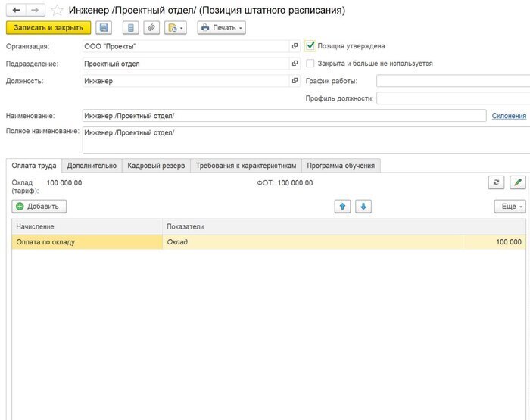Viewport: 530px width, 420px height.
Task: Enable "Закрыта и больше не используется" checkbox
Action: (x=310, y=64)
